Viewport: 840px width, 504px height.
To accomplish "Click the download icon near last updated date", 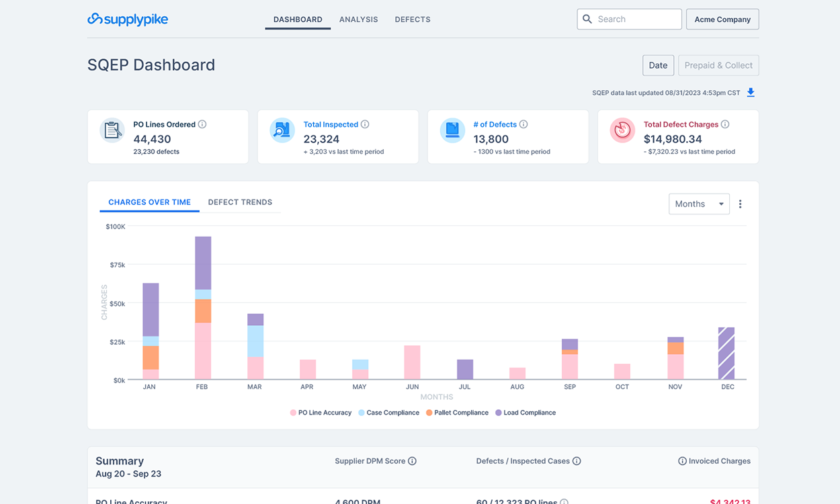I will [x=751, y=92].
